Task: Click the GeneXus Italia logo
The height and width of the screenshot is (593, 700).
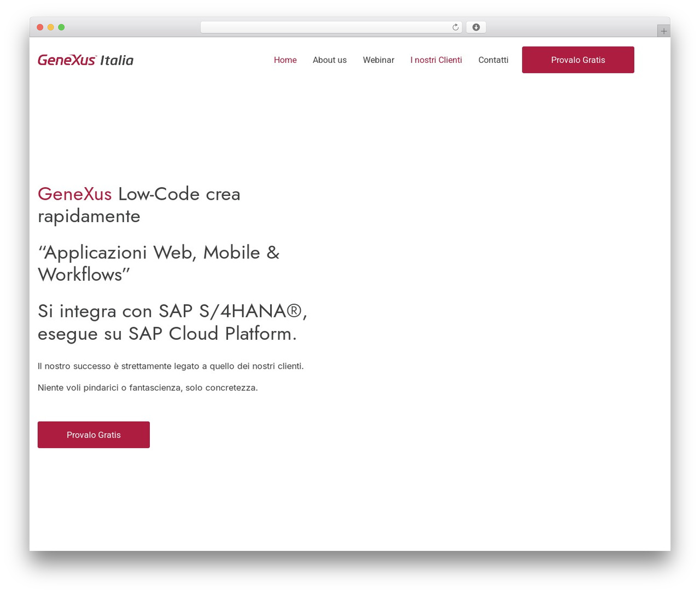Action: pyautogui.click(x=86, y=60)
